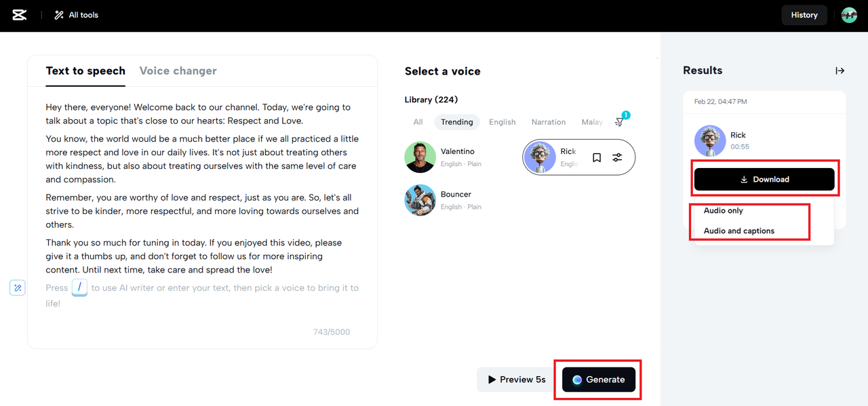Screen dimensions: 868x406
Task: Choose Audio only download option
Action: pyautogui.click(x=724, y=211)
